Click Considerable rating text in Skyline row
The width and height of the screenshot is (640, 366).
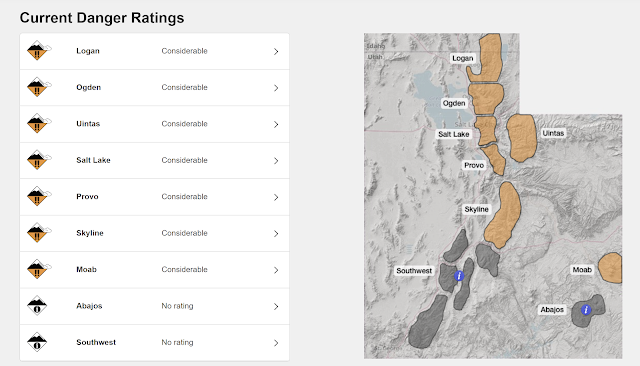(x=184, y=233)
